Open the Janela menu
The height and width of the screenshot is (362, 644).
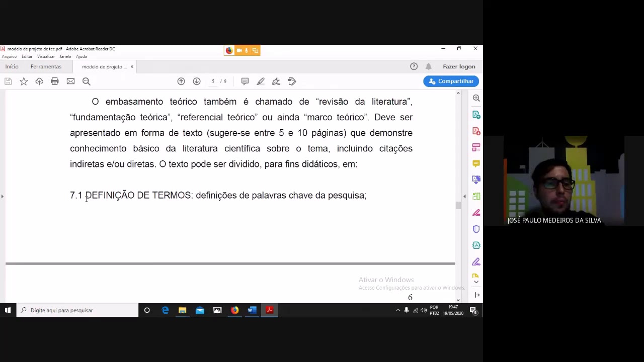pos(65,56)
